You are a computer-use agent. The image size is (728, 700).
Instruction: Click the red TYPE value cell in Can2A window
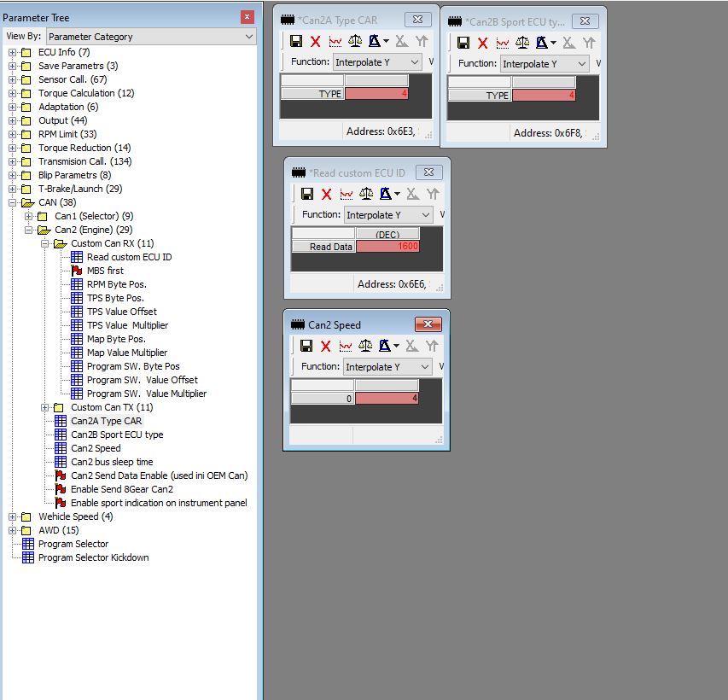[376, 94]
